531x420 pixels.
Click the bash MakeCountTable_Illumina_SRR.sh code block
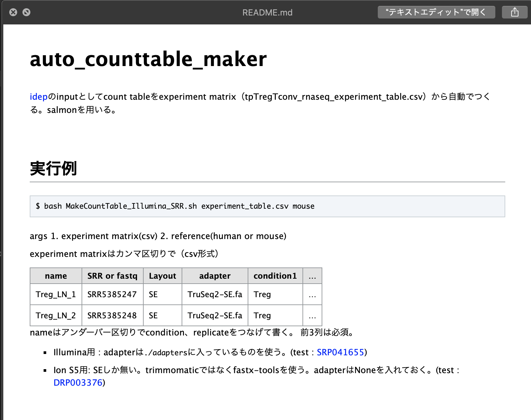pos(267,206)
